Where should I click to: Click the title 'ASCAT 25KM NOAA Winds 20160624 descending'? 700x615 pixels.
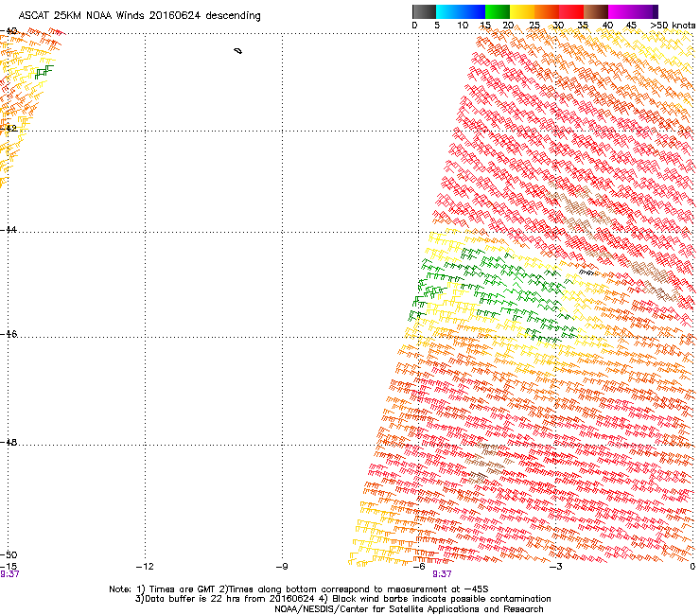tap(139, 15)
